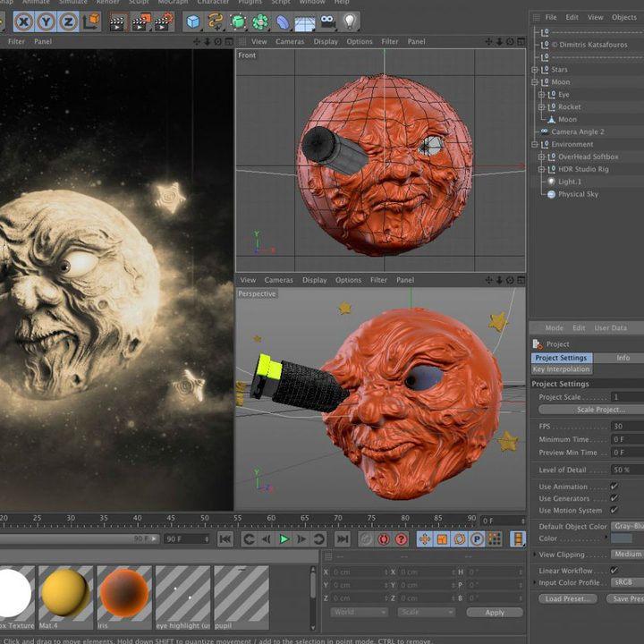Select the Physical Sky object
Image resolution: width=644 pixels, height=644 pixels.
pyautogui.click(x=578, y=194)
